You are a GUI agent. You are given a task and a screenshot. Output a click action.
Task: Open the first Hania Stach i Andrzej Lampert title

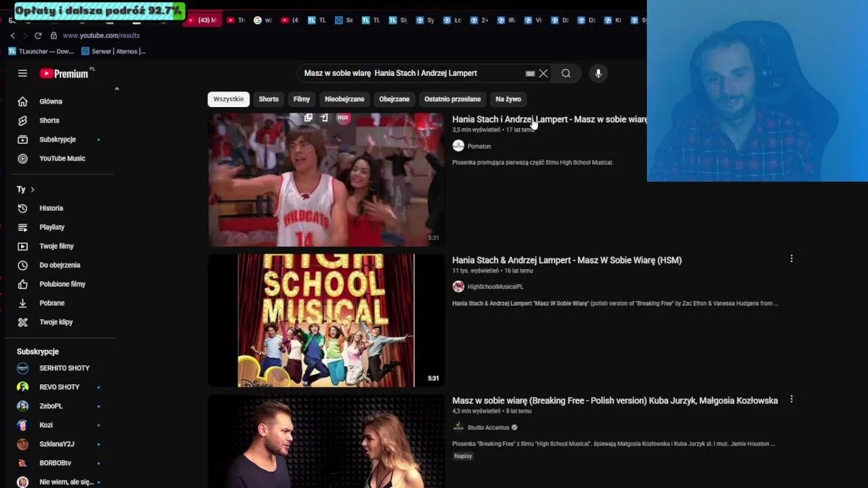549,119
